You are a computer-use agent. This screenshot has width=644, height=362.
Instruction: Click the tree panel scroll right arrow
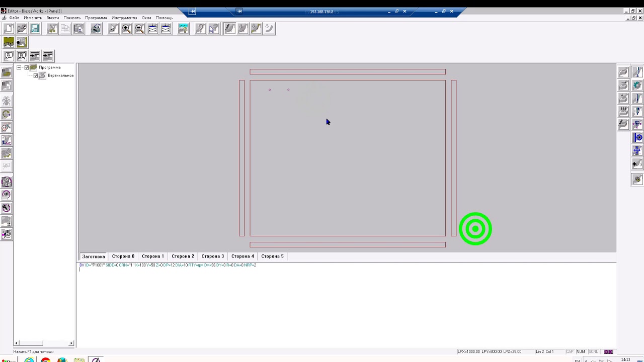pyautogui.click(x=71, y=343)
